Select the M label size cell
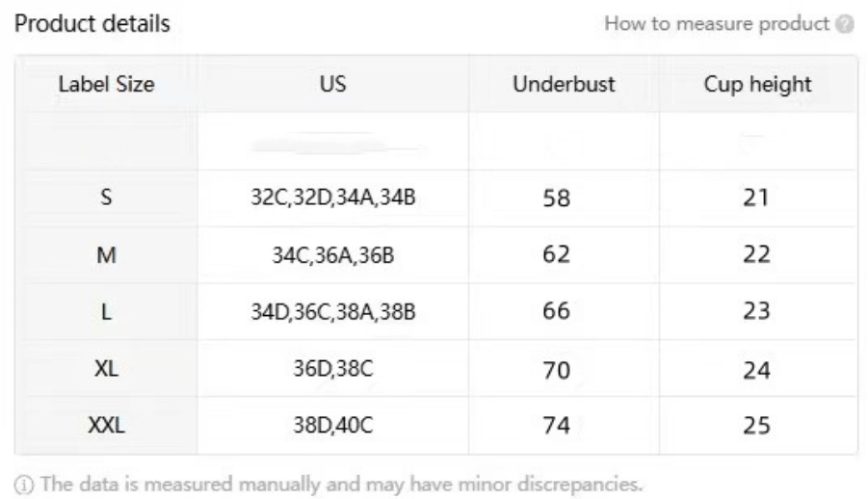 (106, 254)
